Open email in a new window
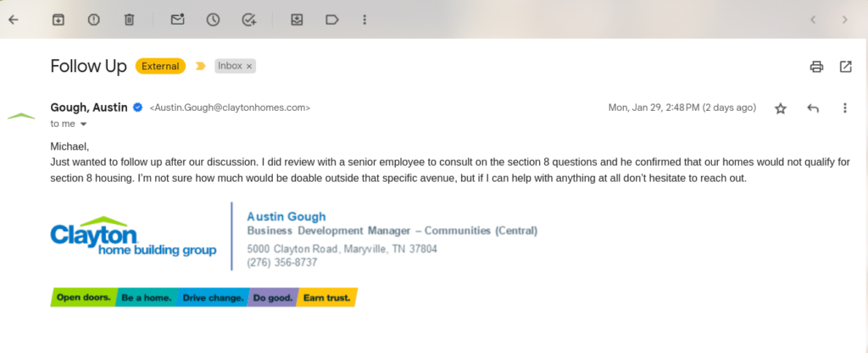Screen dimensions: 868x353 [x=845, y=66]
